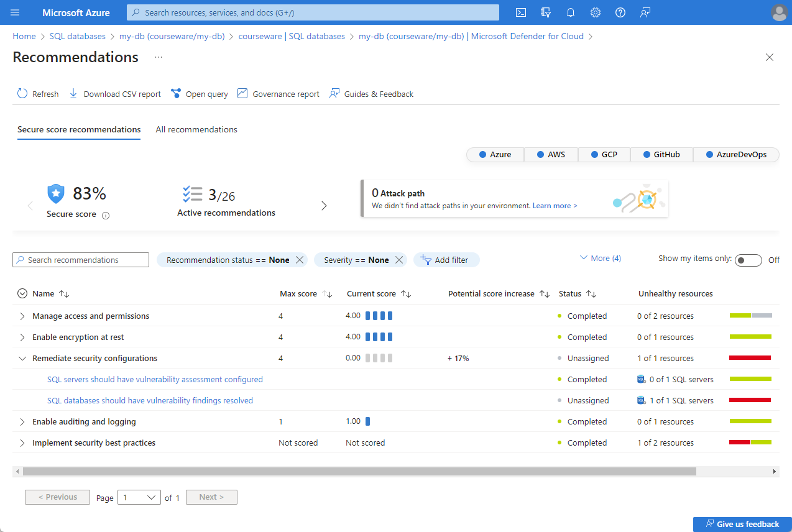Open portal settings gear

596,12
